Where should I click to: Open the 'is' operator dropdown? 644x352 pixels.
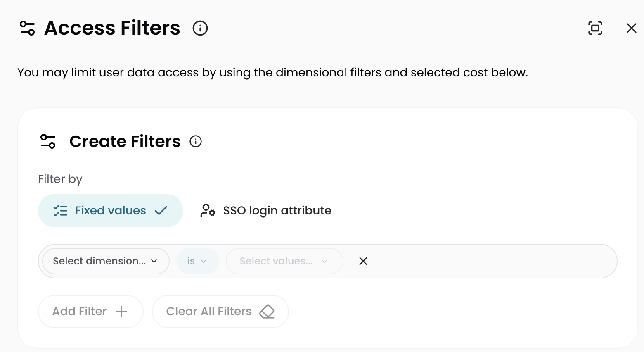(x=197, y=261)
